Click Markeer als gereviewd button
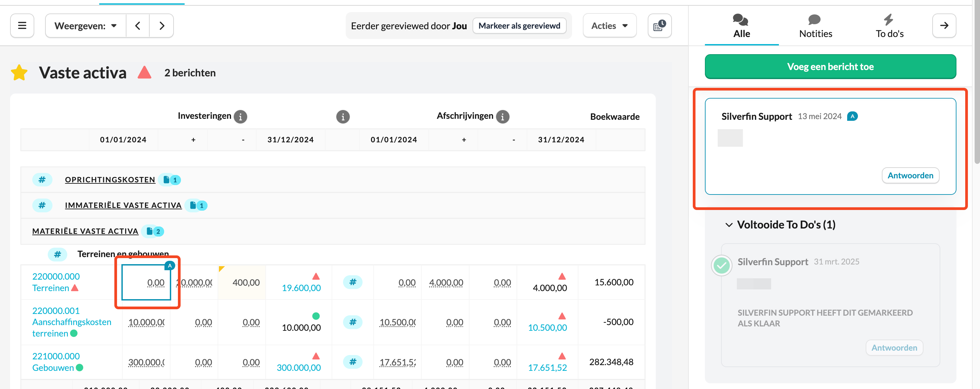The image size is (980, 389). point(519,26)
